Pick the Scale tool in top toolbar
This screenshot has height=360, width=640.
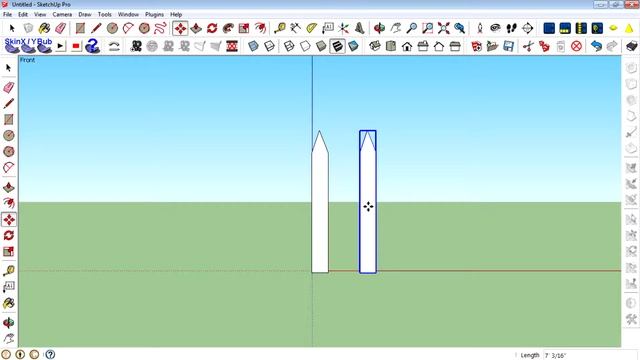244,28
